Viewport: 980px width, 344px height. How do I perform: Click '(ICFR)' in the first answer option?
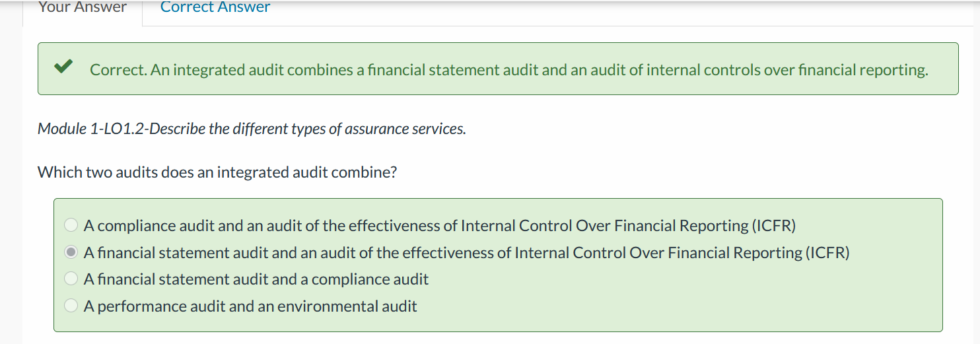[x=774, y=226]
